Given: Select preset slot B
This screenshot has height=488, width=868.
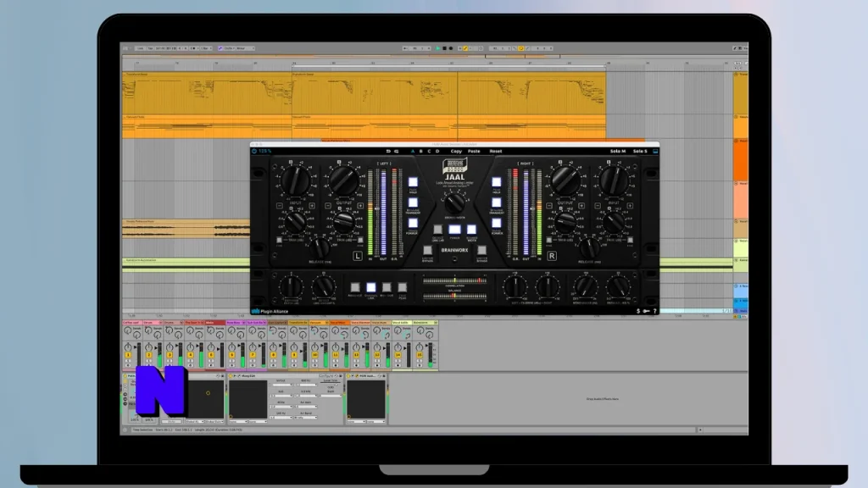Looking at the screenshot, I should 420,151.
